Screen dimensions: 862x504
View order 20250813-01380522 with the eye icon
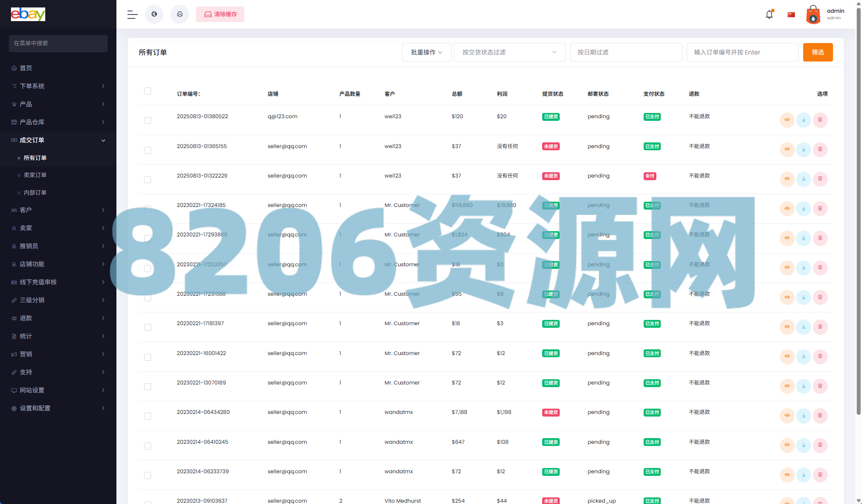[787, 120]
